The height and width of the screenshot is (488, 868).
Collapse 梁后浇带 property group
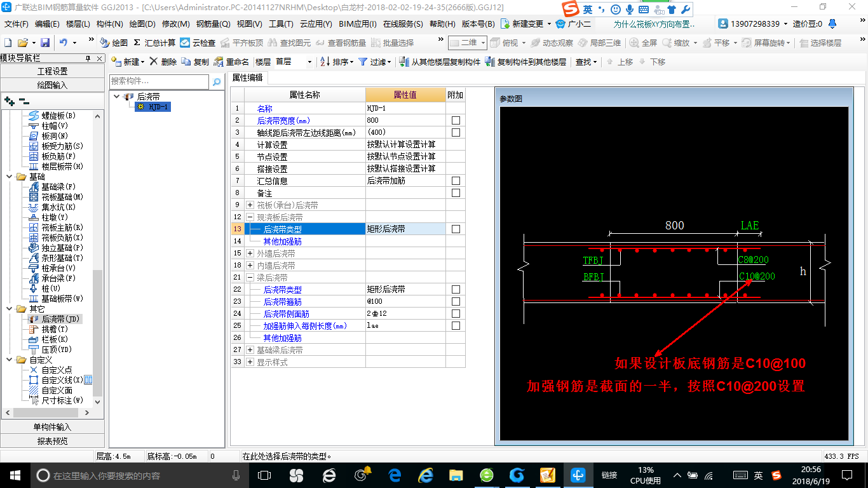click(x=250, y=278)
